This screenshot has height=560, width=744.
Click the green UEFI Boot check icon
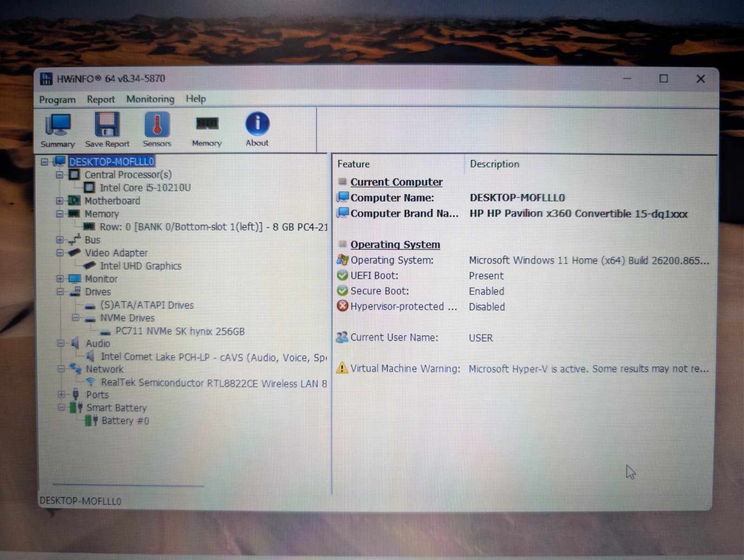[342, 275]
